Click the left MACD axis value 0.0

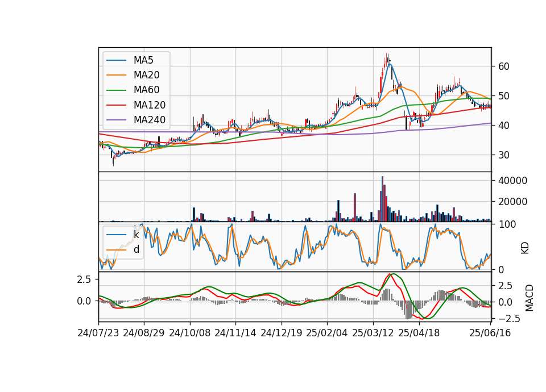[84, 301]
